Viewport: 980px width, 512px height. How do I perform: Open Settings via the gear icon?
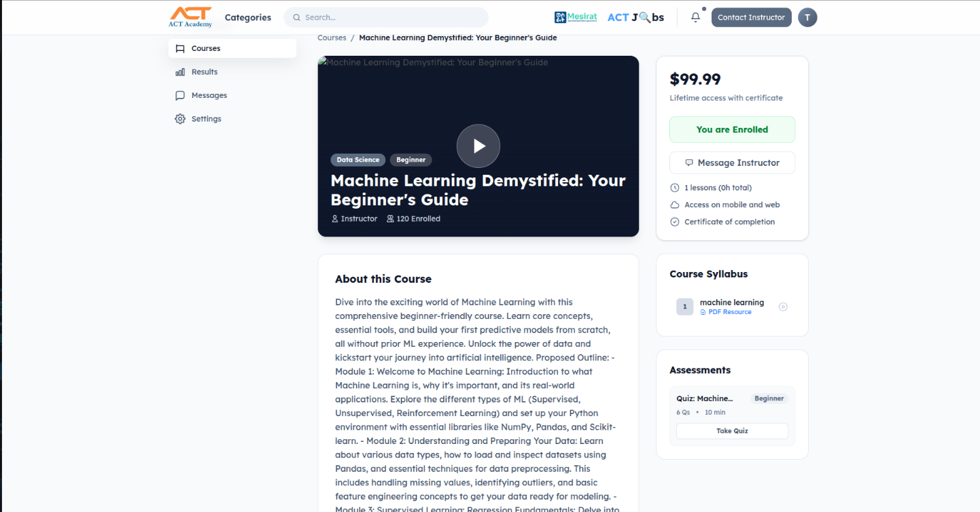click(x=179, y=118)
